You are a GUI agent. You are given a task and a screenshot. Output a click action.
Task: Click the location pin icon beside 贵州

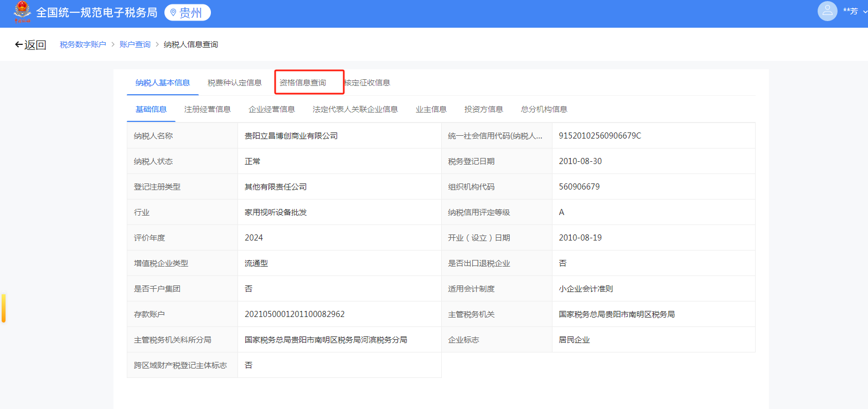click(x=173, y=13)
